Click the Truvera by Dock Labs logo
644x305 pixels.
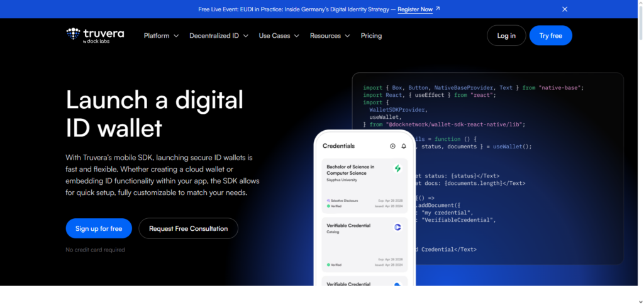[95, 36]
